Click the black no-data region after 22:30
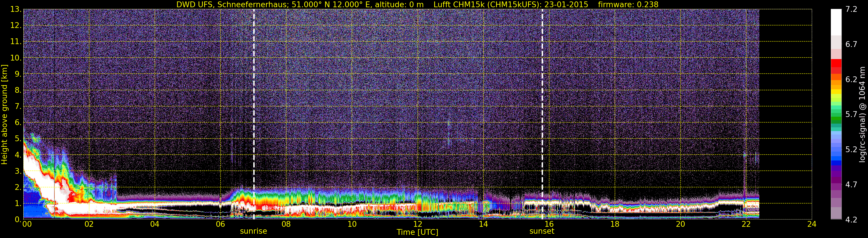This screenshot has width=868, height=238. pos(785,114)
